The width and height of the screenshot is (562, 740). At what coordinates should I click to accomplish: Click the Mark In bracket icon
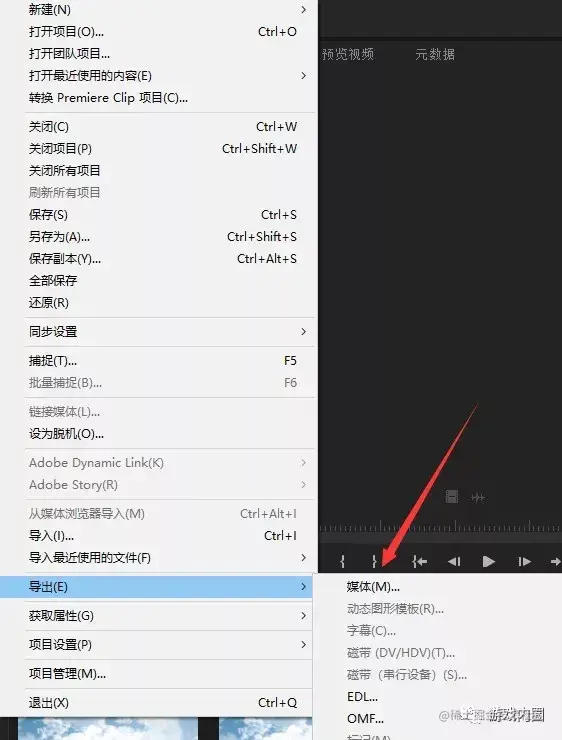click(343, 561)
